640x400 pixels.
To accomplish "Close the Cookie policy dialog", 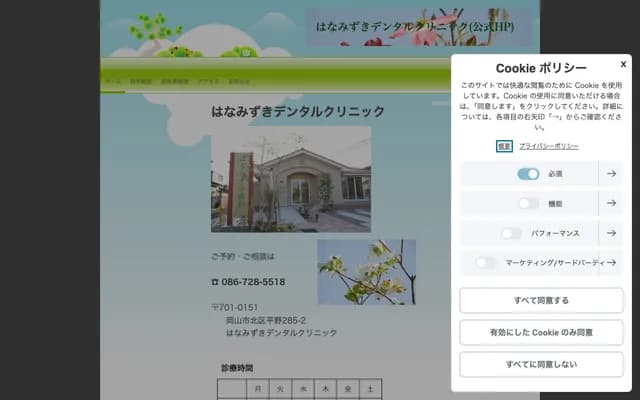I will pyautogui.click(x=623, y=64).
